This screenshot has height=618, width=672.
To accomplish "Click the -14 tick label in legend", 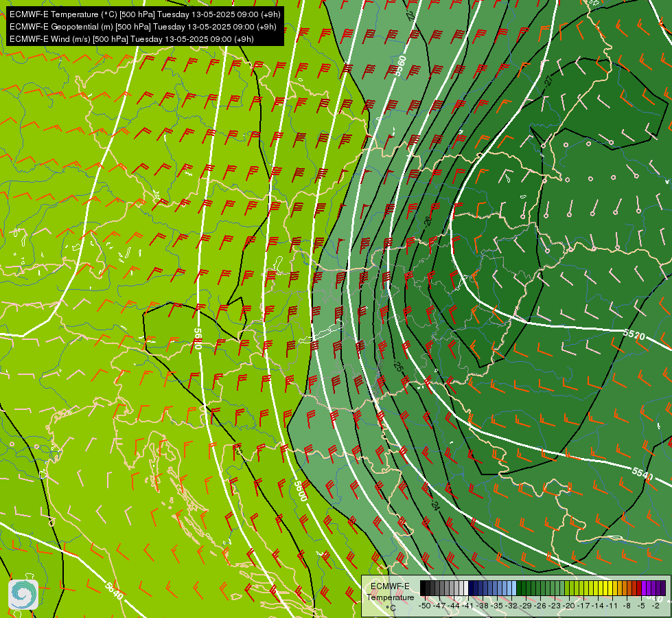I will point(599,606).
